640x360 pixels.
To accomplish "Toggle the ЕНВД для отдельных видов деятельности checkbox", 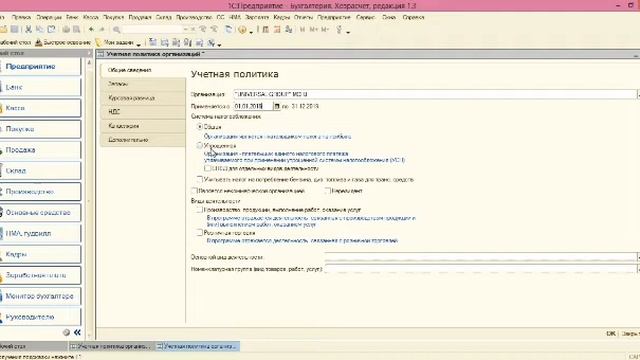I will coord(207,168).
